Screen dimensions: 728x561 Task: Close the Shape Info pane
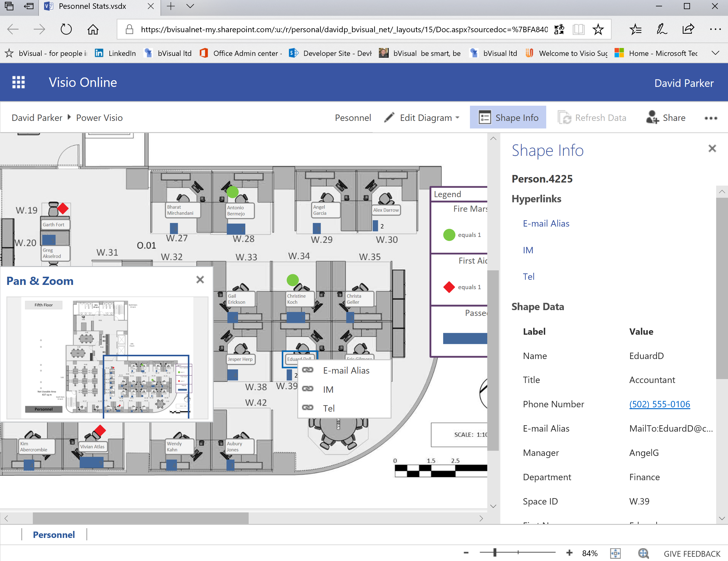click(x=712, y=148)
